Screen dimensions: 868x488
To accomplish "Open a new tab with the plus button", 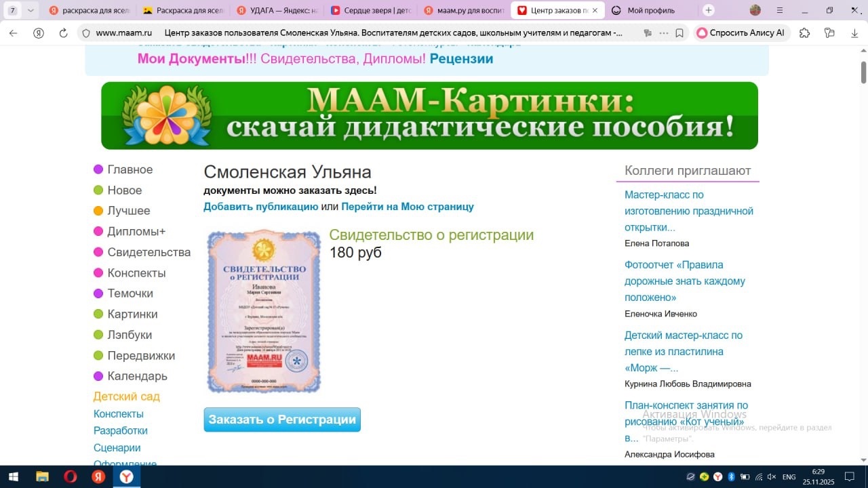I will (709, 10).
